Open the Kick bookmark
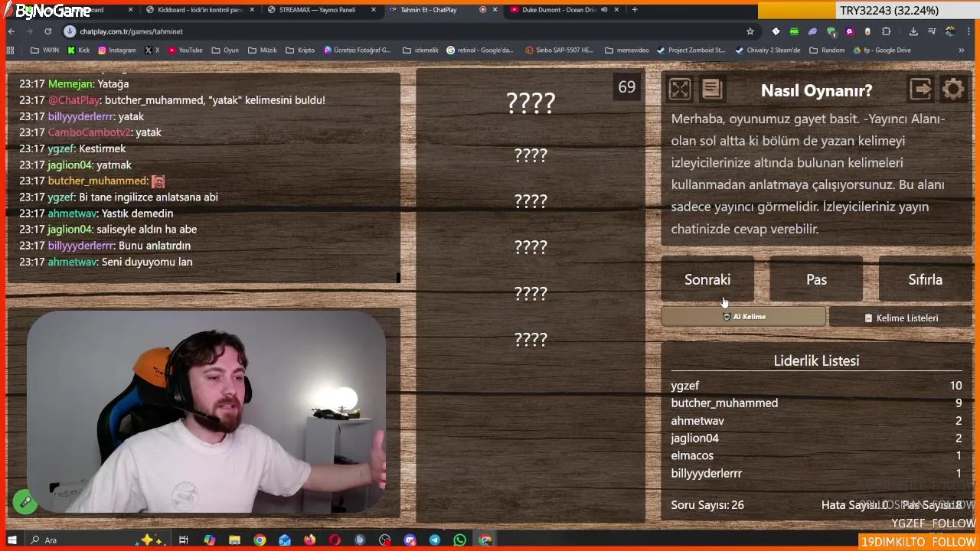The width and height of the screenshot is (980, 551). pyautogui.click(x=78, y=51)
